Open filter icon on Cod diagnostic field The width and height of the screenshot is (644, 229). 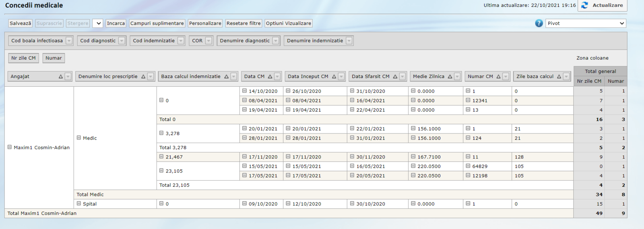point(122,41)
